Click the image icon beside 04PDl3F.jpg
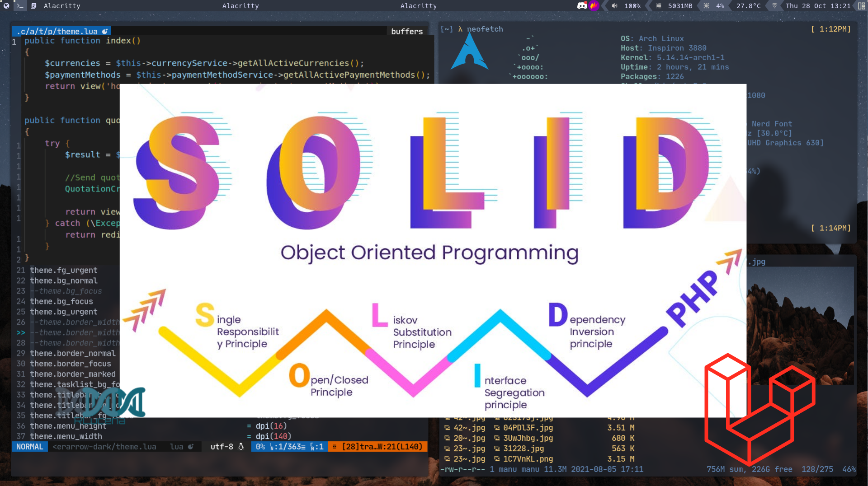This screenshot has height=486, width=868. pyautogui.click(x=497, y=428)
